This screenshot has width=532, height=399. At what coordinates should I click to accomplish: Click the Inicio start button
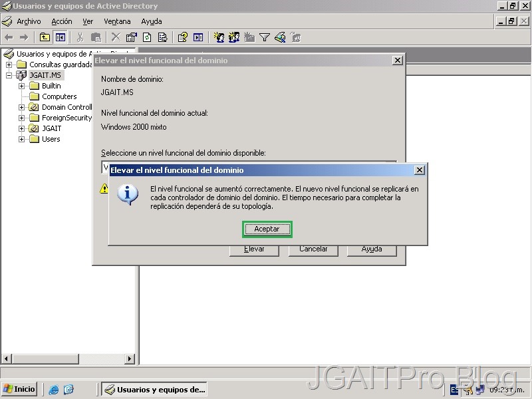pyautogui.click(x=19, y=389)
